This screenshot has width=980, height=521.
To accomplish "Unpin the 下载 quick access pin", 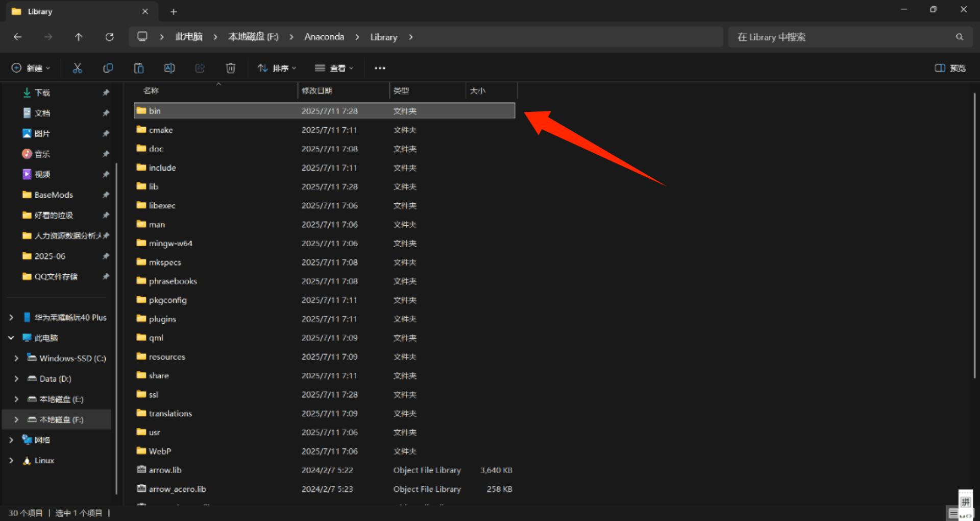I will pos(106,92).
